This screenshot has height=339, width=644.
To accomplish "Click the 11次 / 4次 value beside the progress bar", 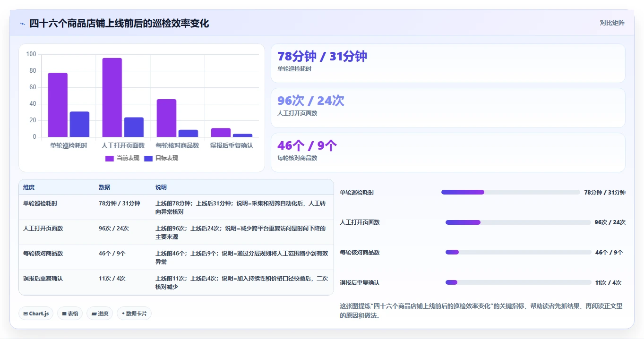I will pyautogui.click(x=609, y=283).
